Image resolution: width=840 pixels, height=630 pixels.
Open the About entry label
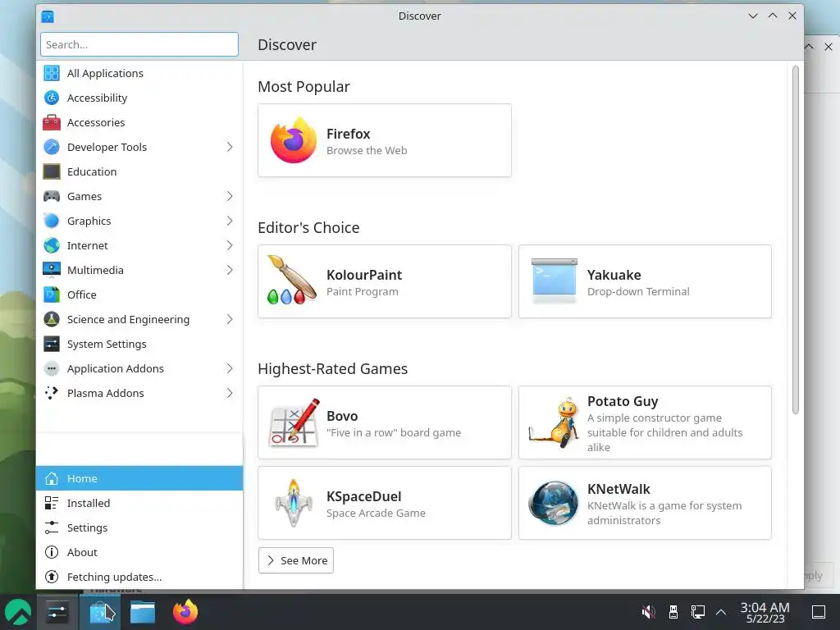82,552
